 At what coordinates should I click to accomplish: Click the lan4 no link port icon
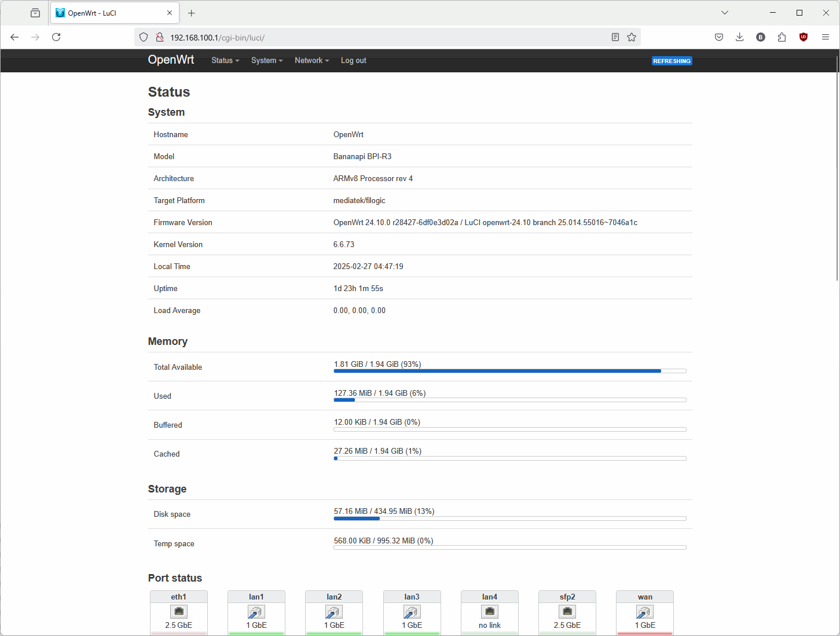[x=490, y=612]
